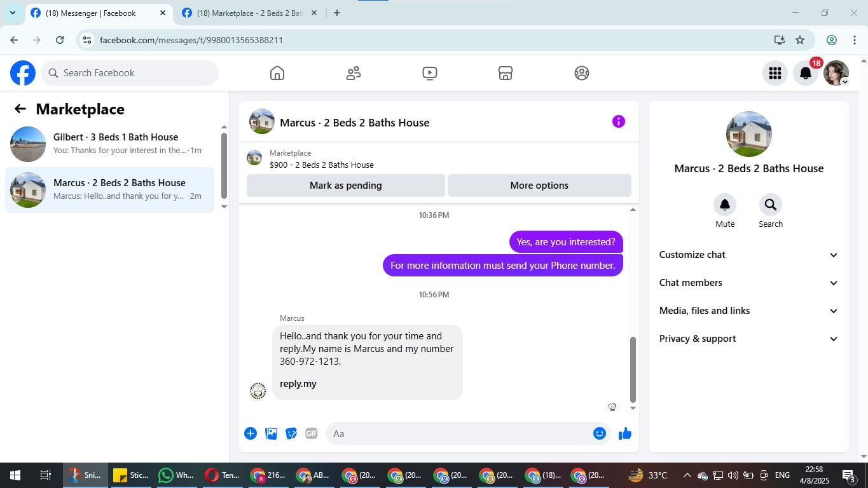The image size is (868, 488).
Task: Expand Customize chat section
Action: [x=749, y=255]
